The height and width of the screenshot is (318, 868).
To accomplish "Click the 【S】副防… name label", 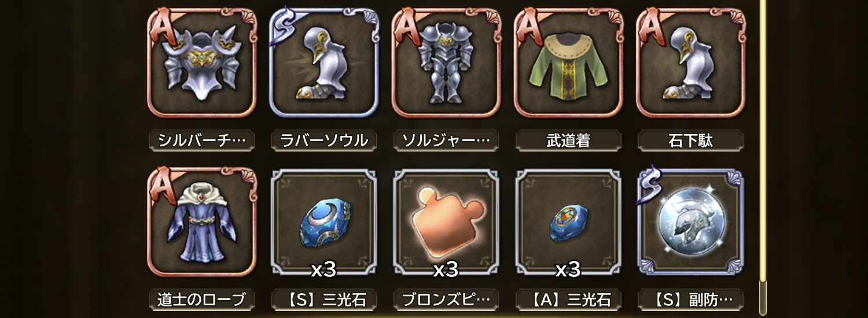I will coord(690,299).
